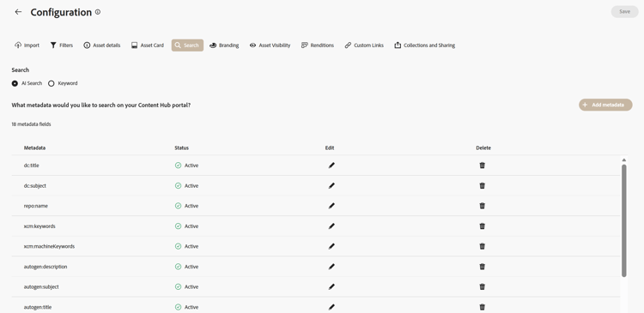Edit the xcm:keywords metadata field
644x313 pixels.
[331, 226]
